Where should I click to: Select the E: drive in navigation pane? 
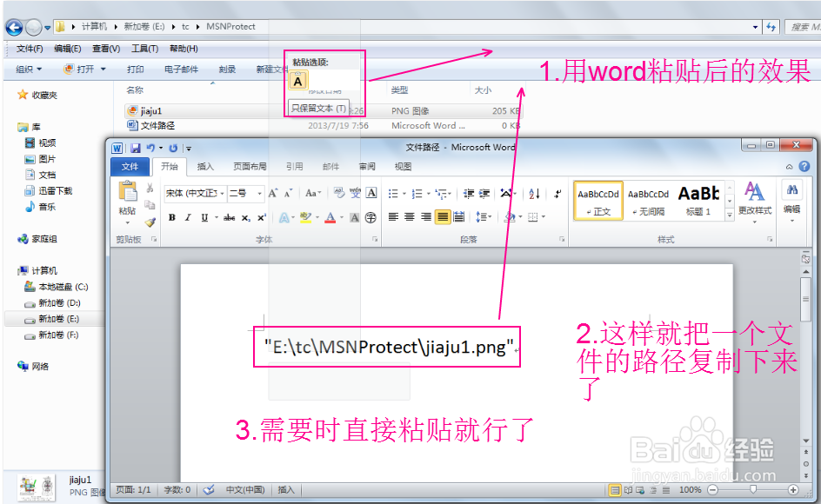(x=58, y=319)
